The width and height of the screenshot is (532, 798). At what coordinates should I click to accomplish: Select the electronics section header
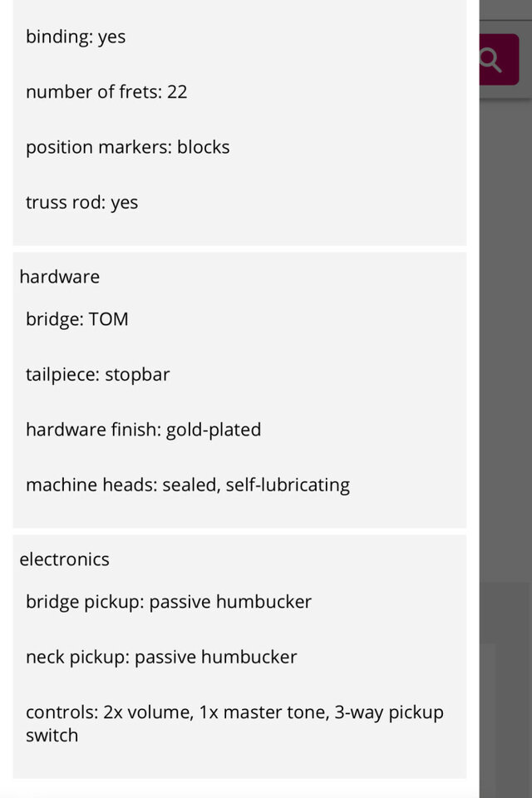65,559
